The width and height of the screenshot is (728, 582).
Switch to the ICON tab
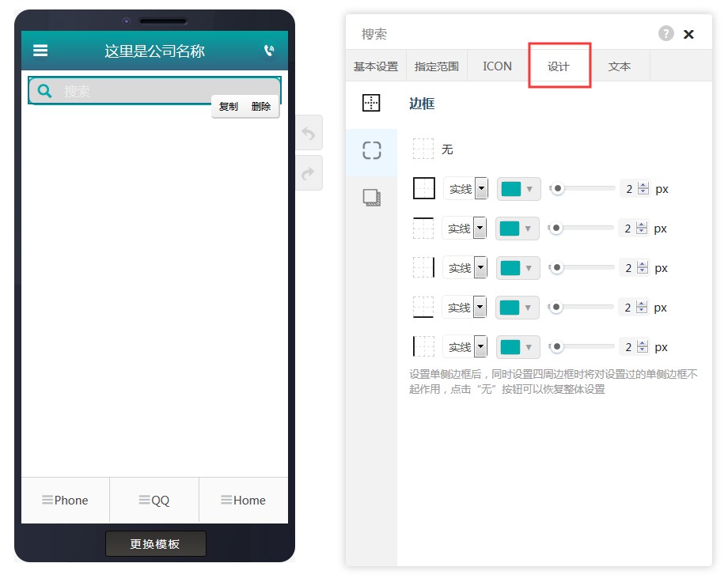[x=497, y=66]
